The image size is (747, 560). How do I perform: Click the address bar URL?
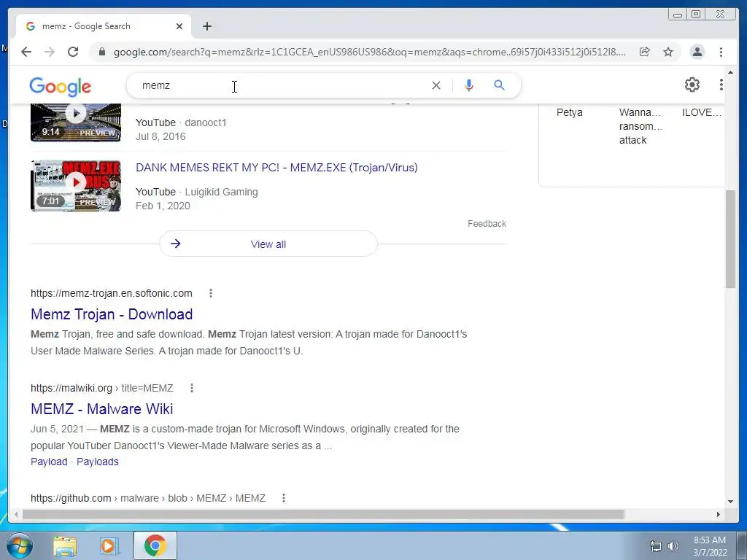pyautogui.click(x=370, y=52)
